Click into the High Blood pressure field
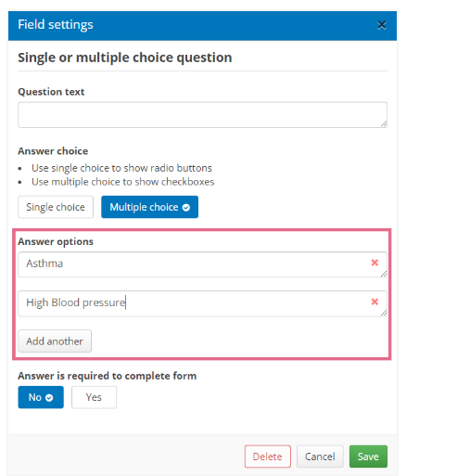The image size is (470, 476). pyautogui.click(x=202, y=303)
